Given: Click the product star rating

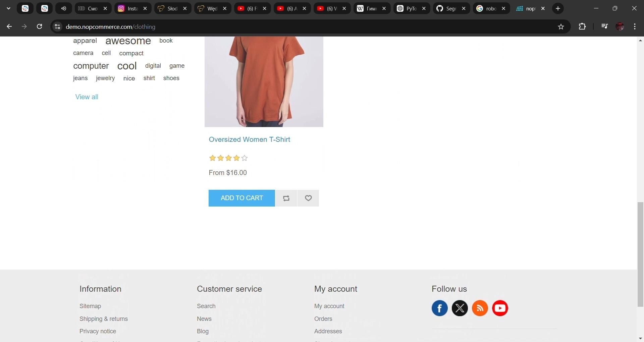Looking at the screenshot, I should click(228, 158).
